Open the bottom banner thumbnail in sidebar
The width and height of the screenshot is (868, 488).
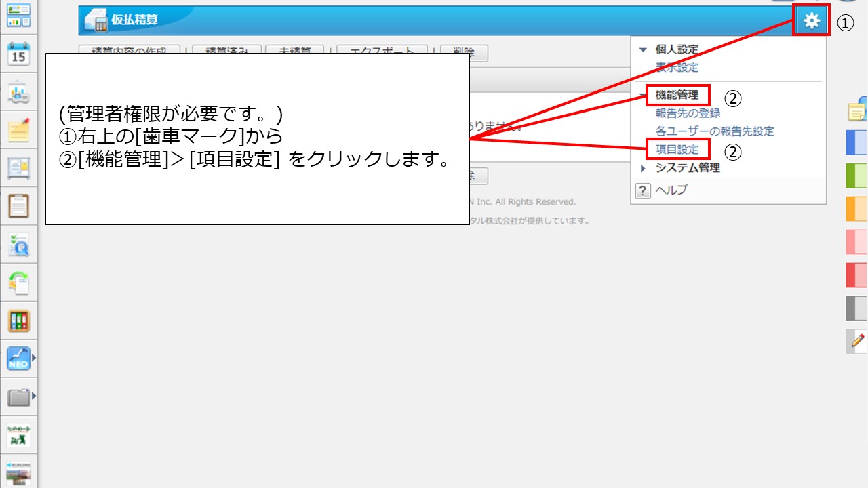[x=19, y=472]
